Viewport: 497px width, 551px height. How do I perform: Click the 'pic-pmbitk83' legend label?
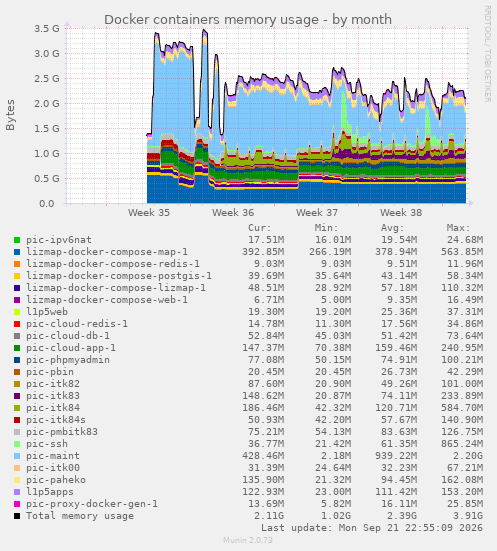[62, 432]
